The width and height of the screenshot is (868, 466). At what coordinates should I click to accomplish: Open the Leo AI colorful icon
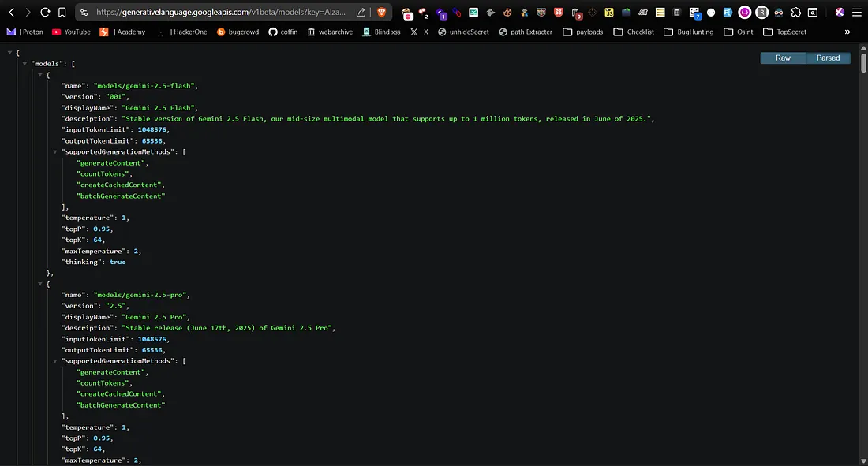coord(840,12)
